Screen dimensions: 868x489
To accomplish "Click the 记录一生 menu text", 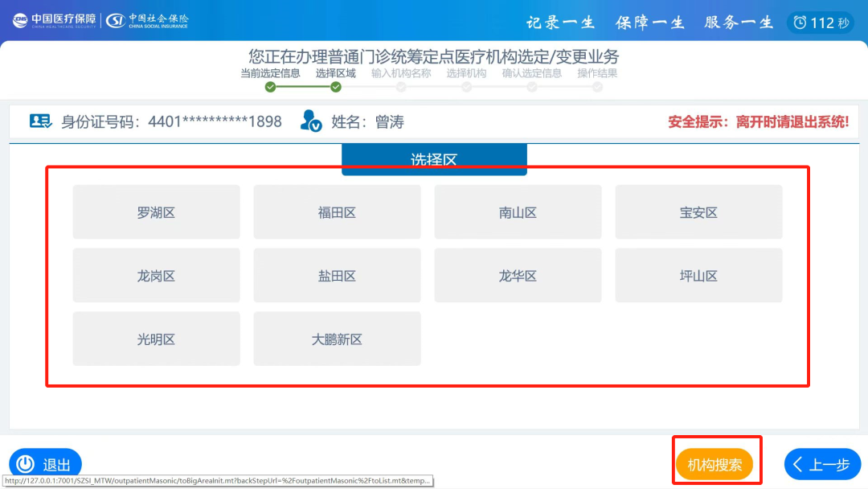I will 560,23.
